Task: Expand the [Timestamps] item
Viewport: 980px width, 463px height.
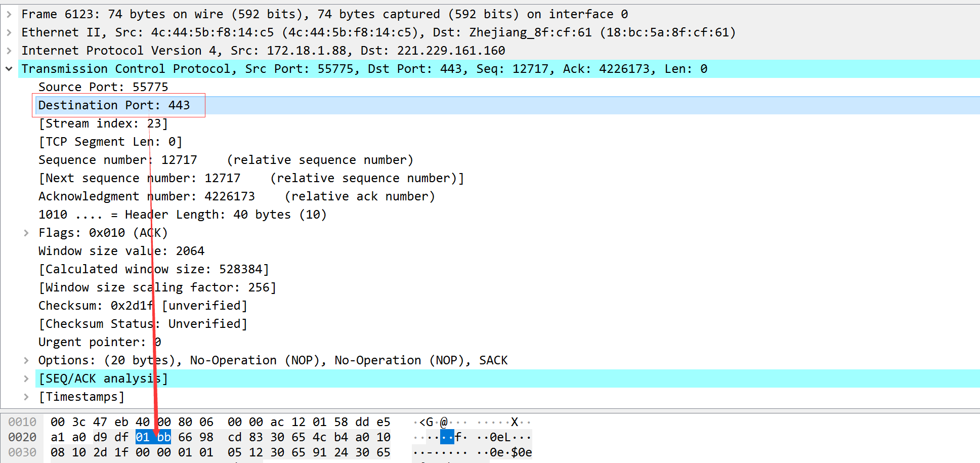Action: pyautogui.click(x=26, y=397)
